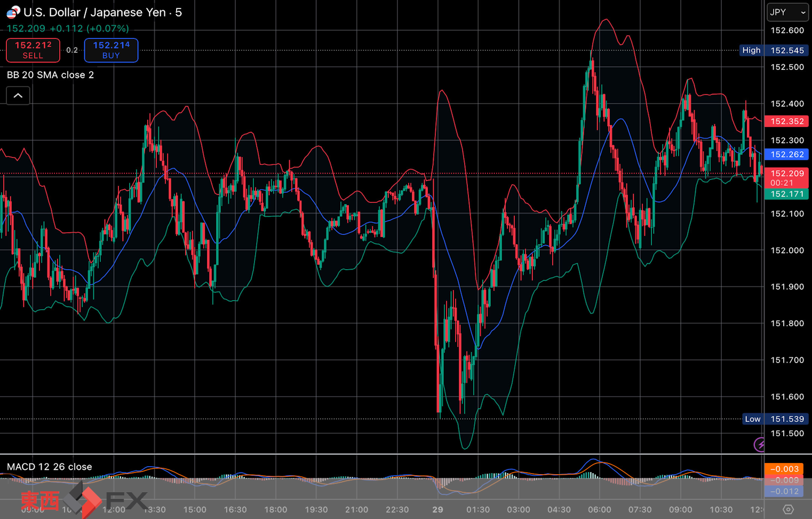Click the orange -0.003 MACD value label
812x519 pixels.
coord(784,469)
